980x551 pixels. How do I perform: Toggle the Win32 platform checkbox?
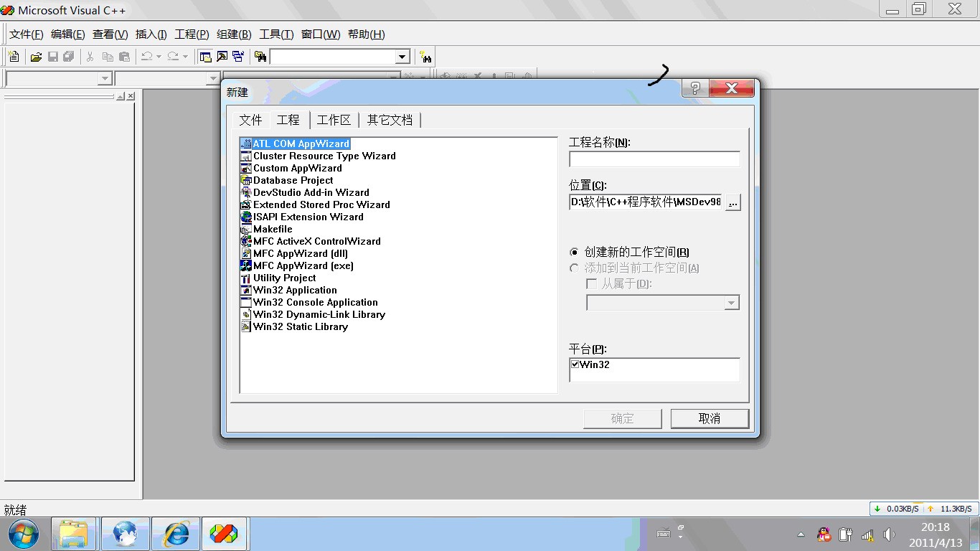point(575,364)
